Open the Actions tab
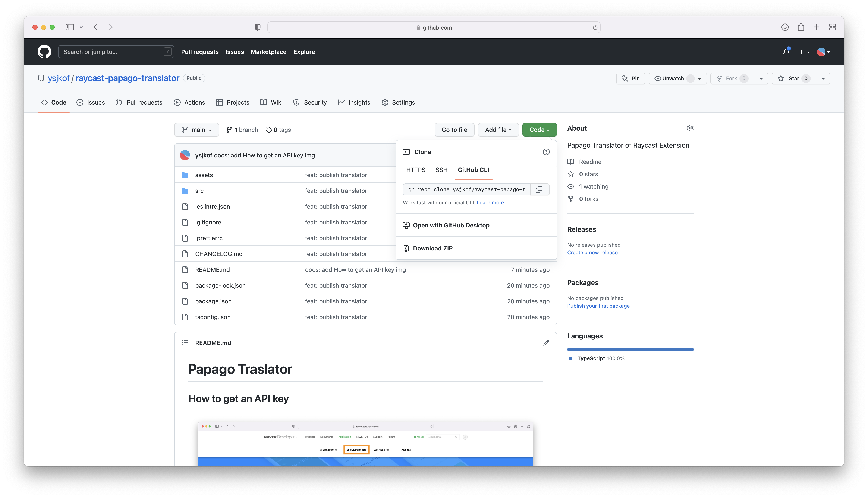Viewport: 868px width, 498px height. (x=190, y=102)
